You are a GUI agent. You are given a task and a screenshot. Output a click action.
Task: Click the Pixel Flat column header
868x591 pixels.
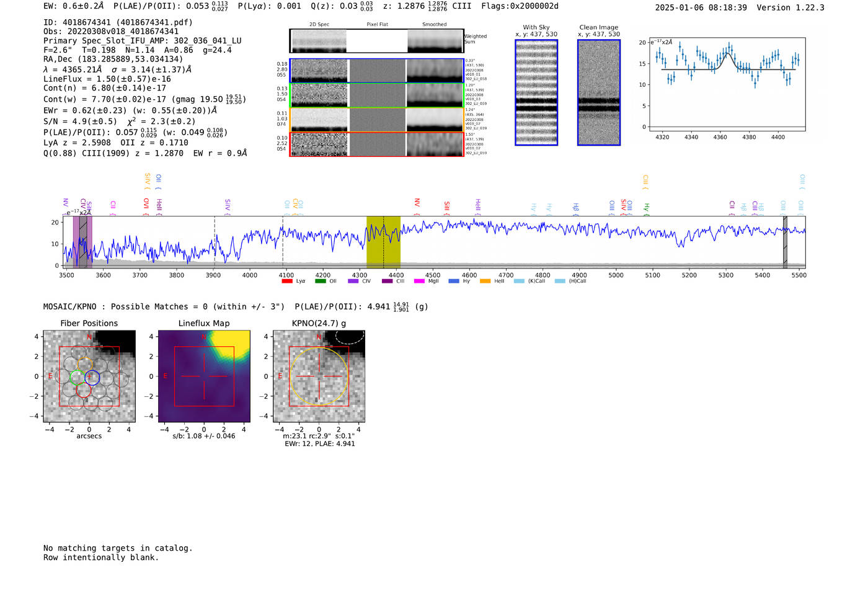[x=377, y=25]
